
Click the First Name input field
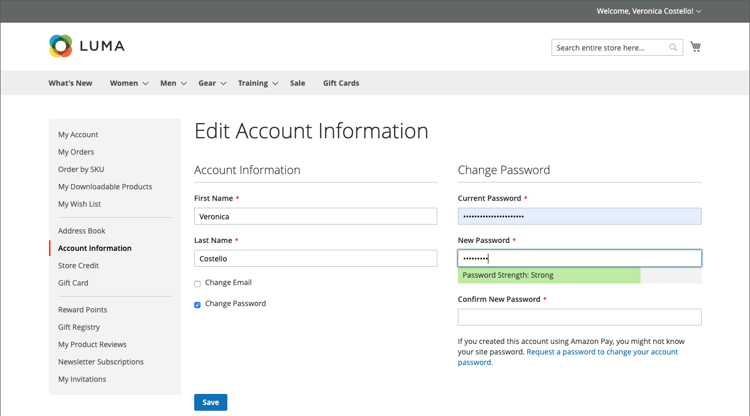click(315, 216)
